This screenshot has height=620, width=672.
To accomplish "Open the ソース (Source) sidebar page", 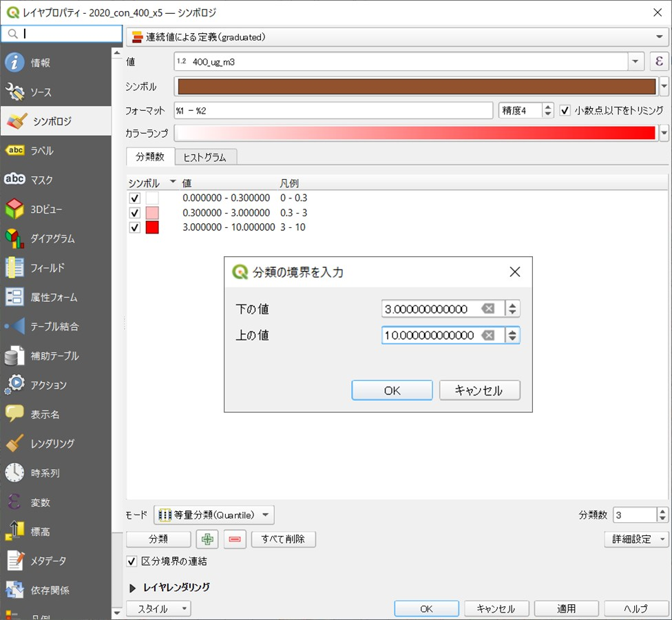I will (56, 92).
